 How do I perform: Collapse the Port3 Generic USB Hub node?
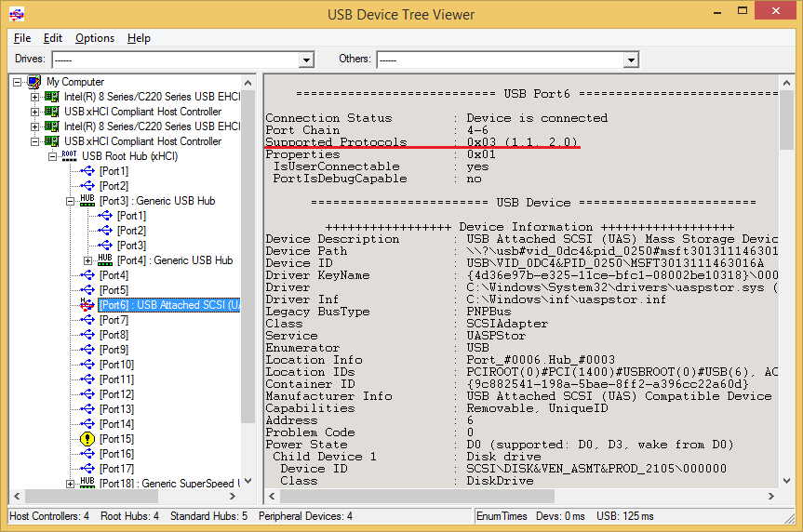point(70,201)
